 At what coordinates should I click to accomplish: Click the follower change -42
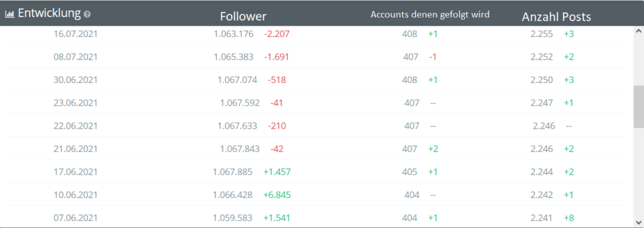(x=277, y=148)
